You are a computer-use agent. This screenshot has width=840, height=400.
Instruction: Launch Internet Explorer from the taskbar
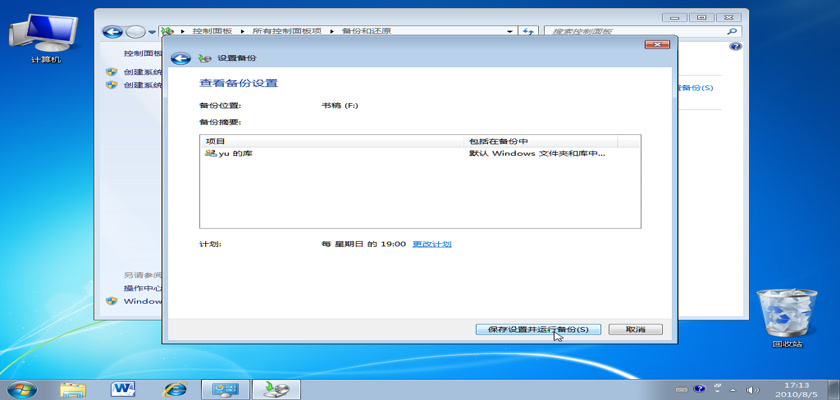click(x=175, y=388)
